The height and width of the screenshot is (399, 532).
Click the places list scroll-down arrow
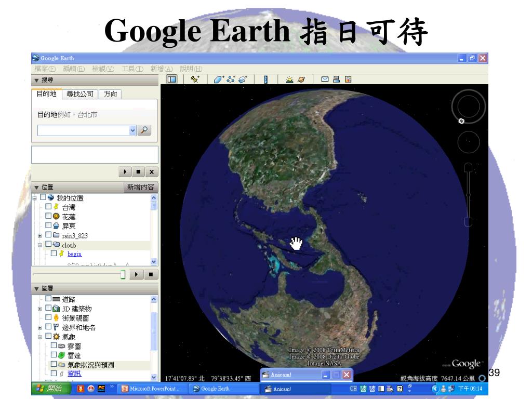[x=154, y=262]
